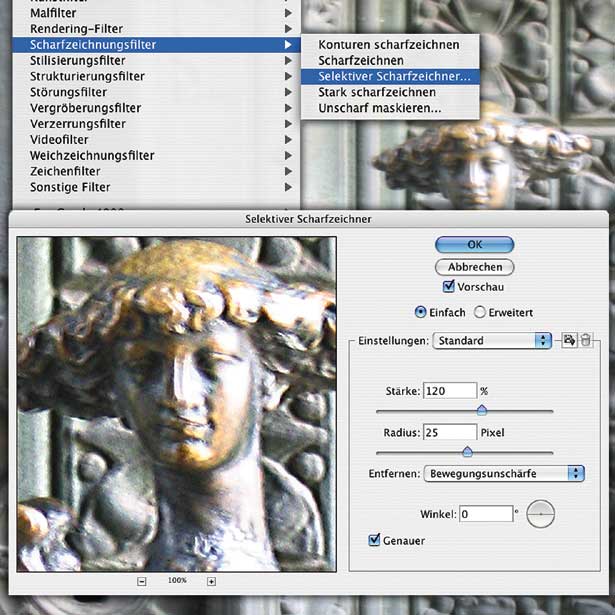Screen dimensions: 615x615
Task: Select the Erweitert radio button
Action: 480,312
